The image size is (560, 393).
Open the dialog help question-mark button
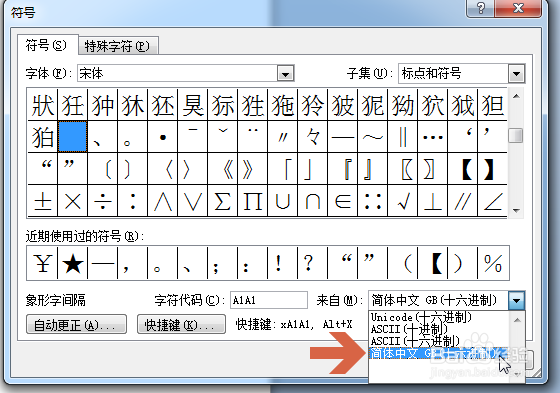[481, 8]
